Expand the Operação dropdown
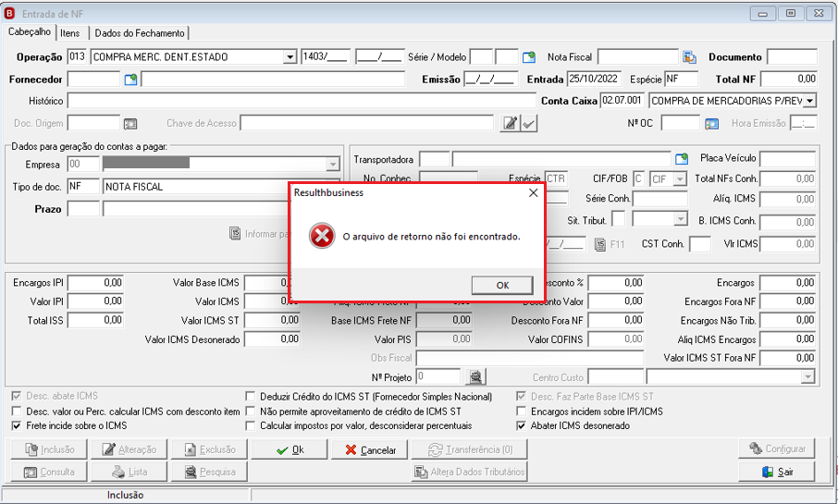Viewport: 838px width, 504px height. (290, 57)
